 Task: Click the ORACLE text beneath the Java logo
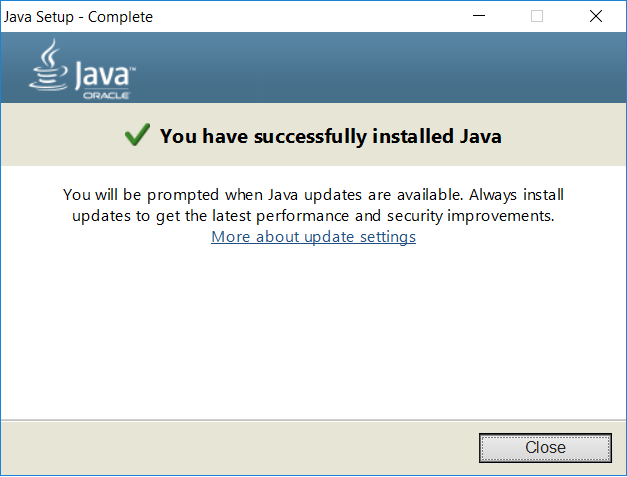106,96
